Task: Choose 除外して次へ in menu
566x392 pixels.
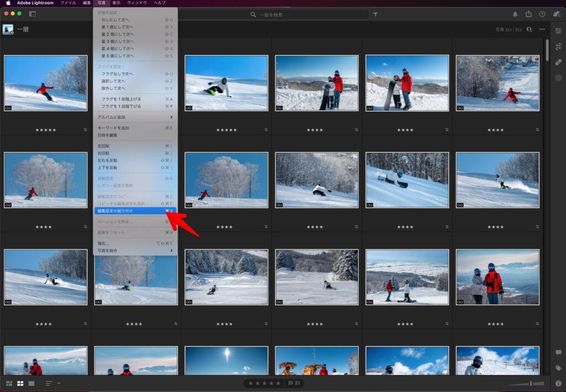Action: (x=135, y=88)
